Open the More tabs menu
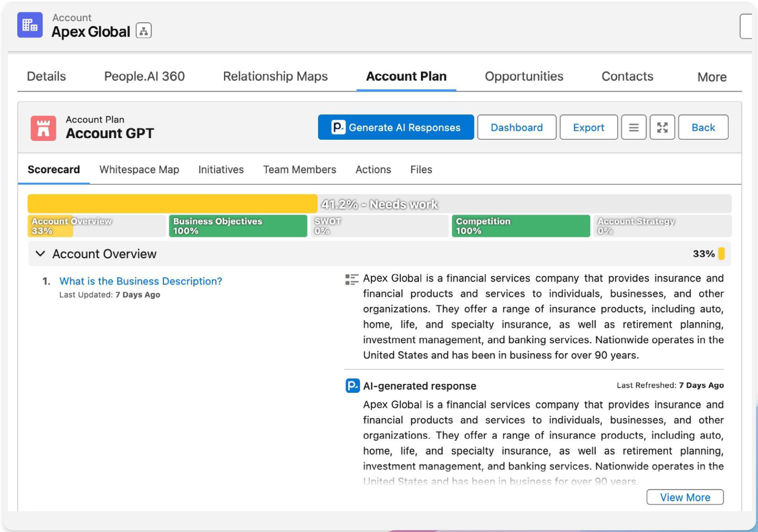This screenshot has width=758, height=532. (x=712, y=77)
